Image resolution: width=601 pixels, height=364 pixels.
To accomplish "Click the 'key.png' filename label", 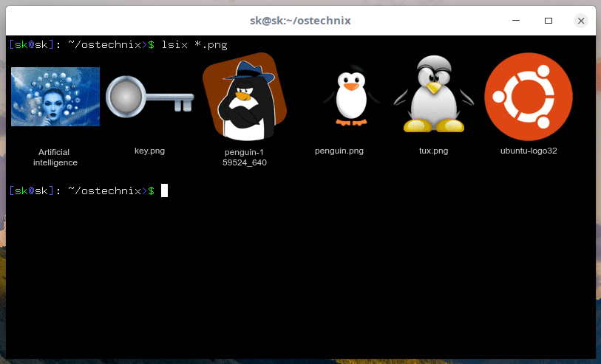I will tap(149, 151).
